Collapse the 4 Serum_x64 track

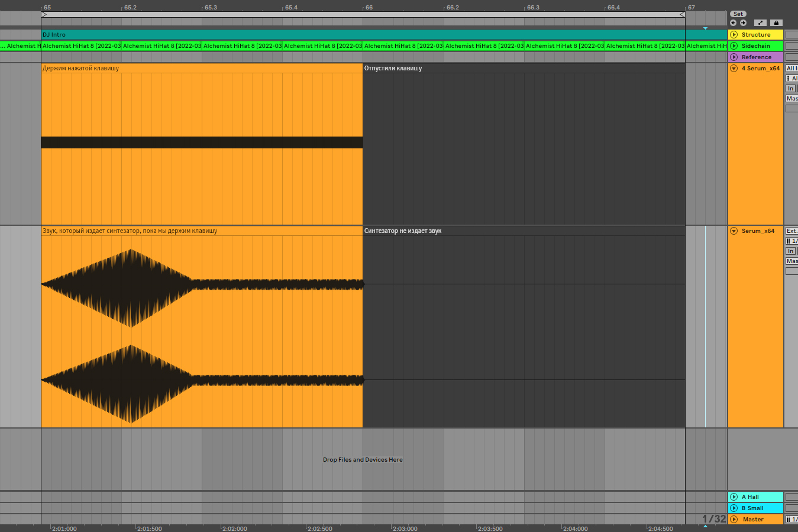734,69
